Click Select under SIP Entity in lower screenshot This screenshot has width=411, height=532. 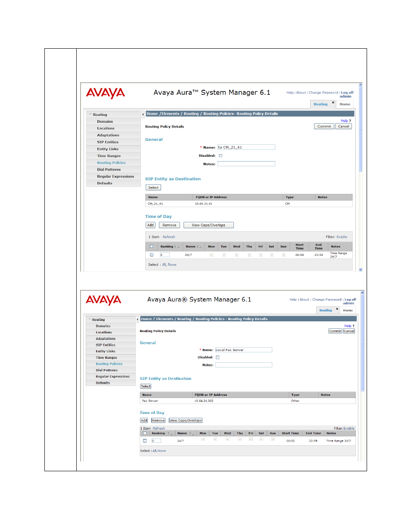click(x=146, y=386)
